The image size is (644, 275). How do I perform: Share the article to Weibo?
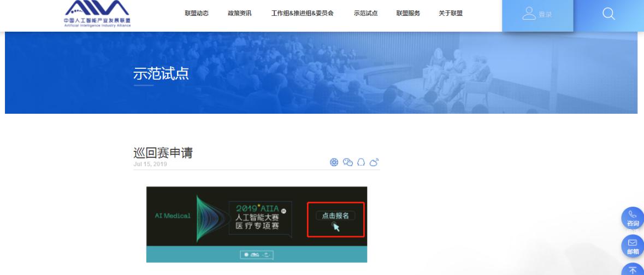click(x=374, y=162)
